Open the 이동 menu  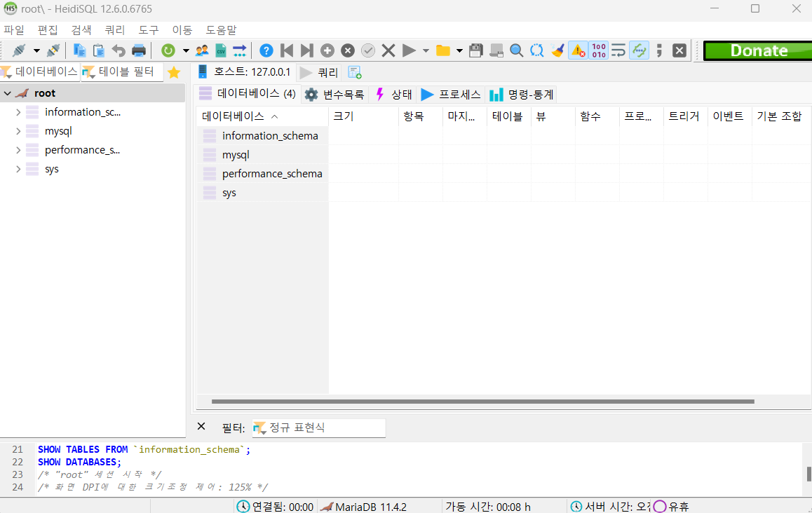[x=182, y=30]
